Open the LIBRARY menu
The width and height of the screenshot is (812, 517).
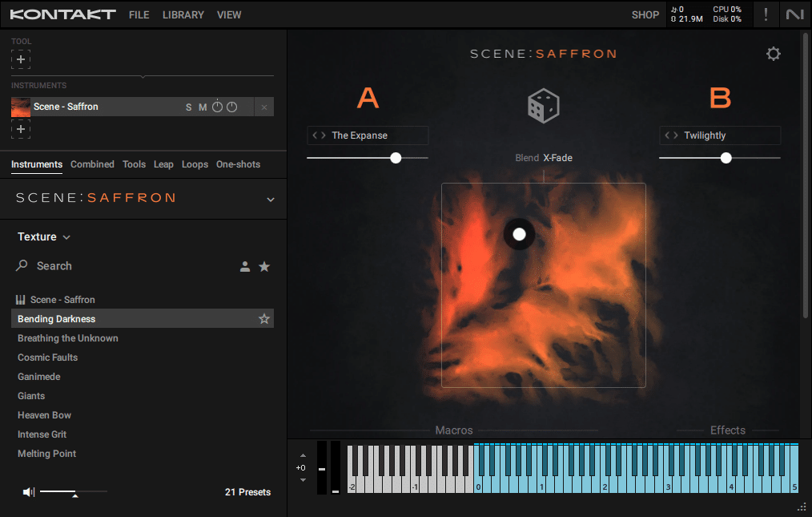[x=183, y=14]
